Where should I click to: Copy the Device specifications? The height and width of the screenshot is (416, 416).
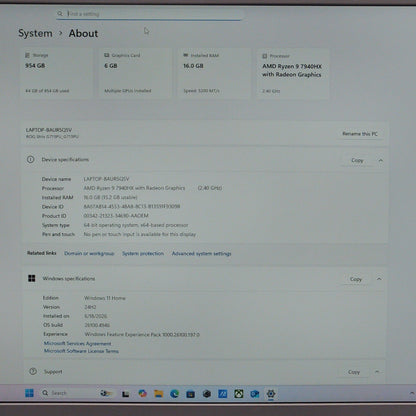point(357,160)
